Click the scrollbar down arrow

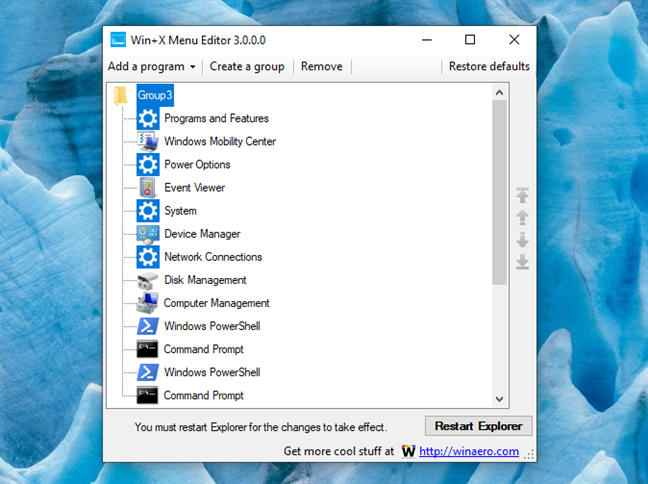tap(499, 399)
